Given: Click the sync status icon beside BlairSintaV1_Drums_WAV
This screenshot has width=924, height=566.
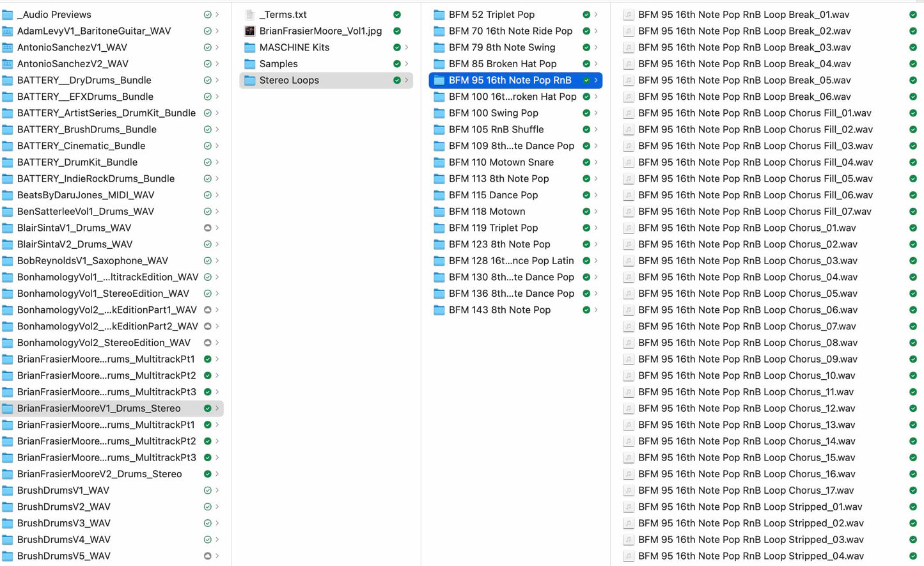Looking at the screenshot, I should point(207,228).
